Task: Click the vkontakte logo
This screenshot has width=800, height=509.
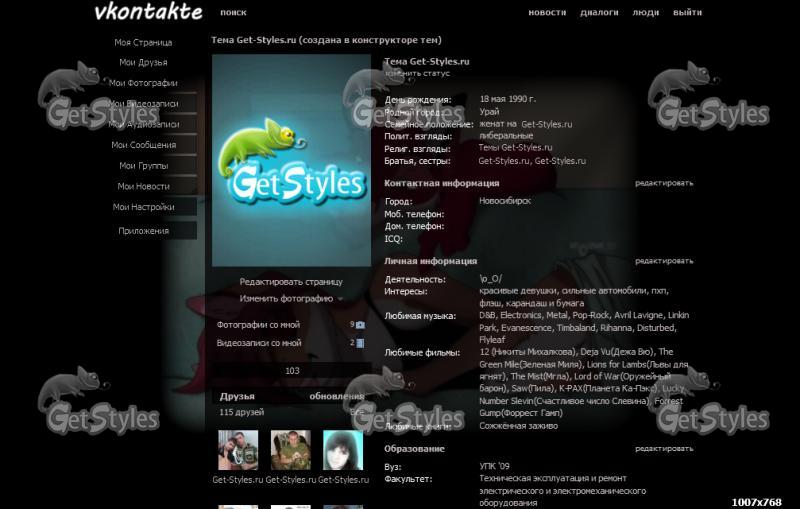Action: point(147,13)
